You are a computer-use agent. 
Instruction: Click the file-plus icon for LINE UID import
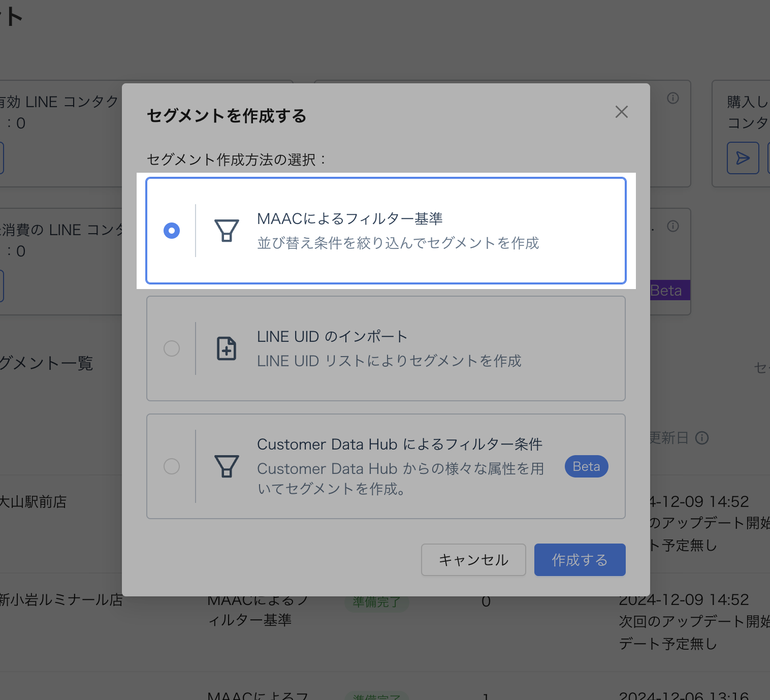(x=227, y=348)
